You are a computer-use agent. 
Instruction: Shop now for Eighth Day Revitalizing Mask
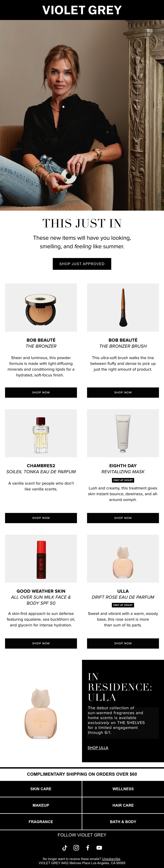click(x=123, y=518)
